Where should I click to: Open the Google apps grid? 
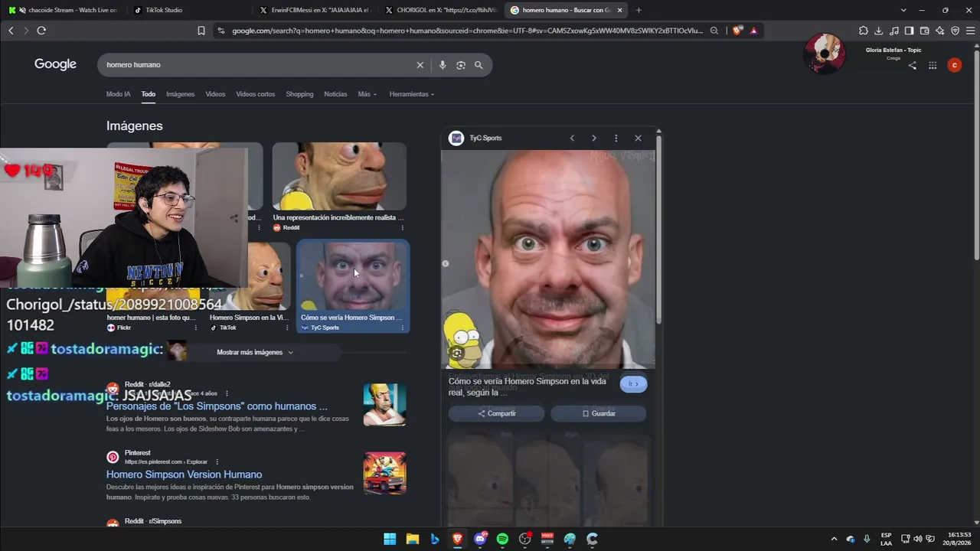933,66
